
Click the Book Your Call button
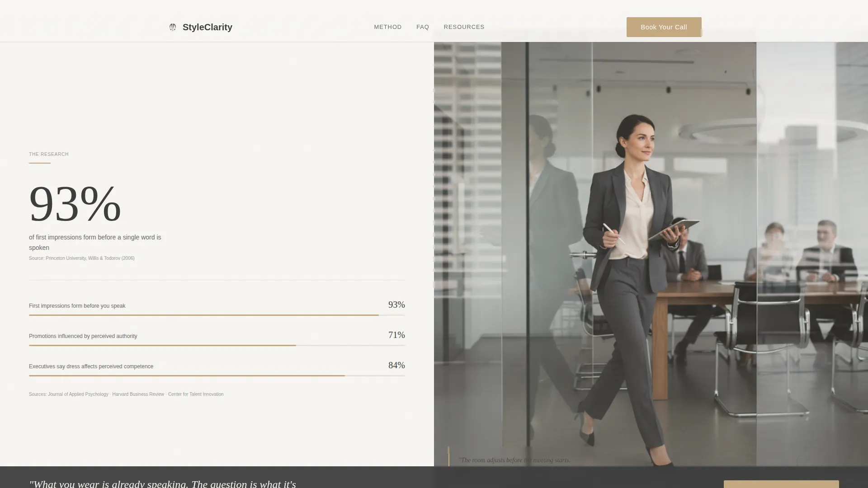[664, 27]
